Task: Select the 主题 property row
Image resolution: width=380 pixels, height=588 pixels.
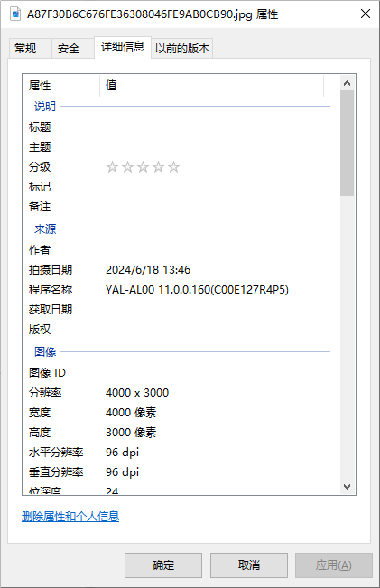Action: click(x=176, y=147)
